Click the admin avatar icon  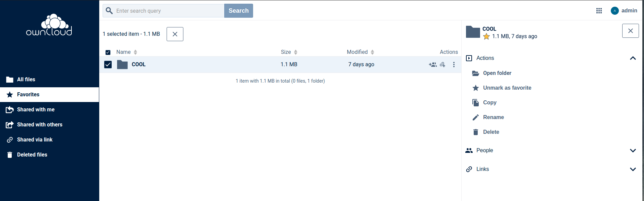point(615,11)
